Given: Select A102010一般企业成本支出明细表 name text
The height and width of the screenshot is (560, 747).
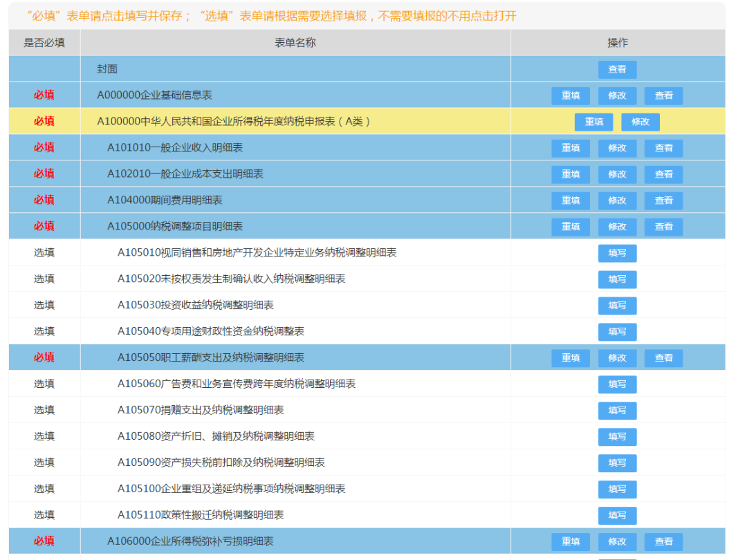Looking at the screenshot, I should click(185, 174).
